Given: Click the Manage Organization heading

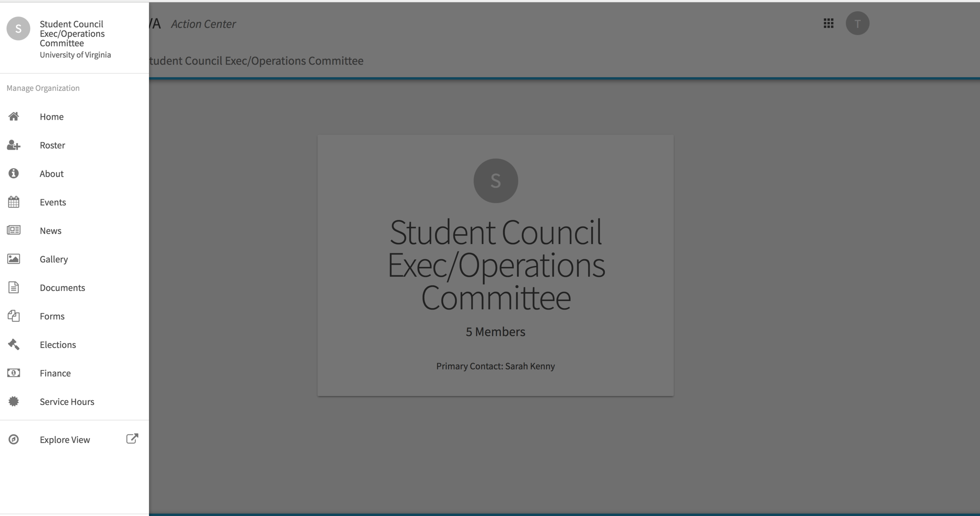Looking at the screenshot, I should pos(43,88).
